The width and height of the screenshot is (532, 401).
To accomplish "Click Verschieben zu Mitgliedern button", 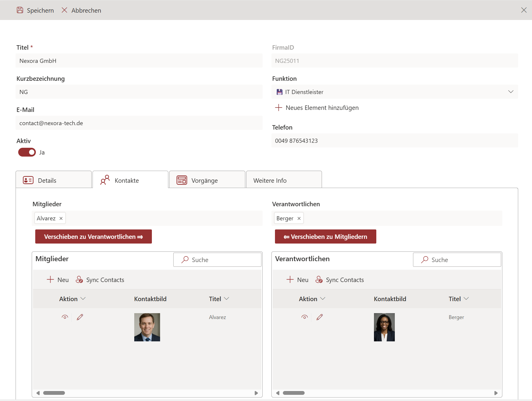I will 325,236.
